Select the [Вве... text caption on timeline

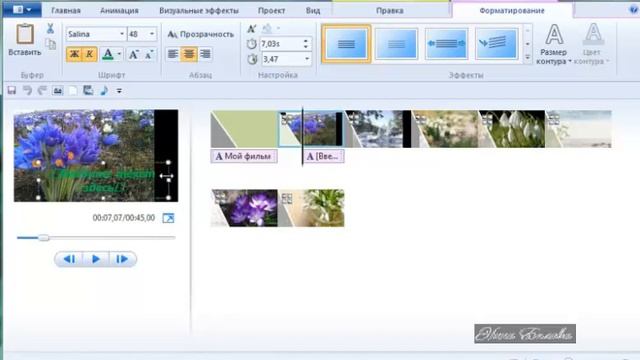click(x=323, y=156)
